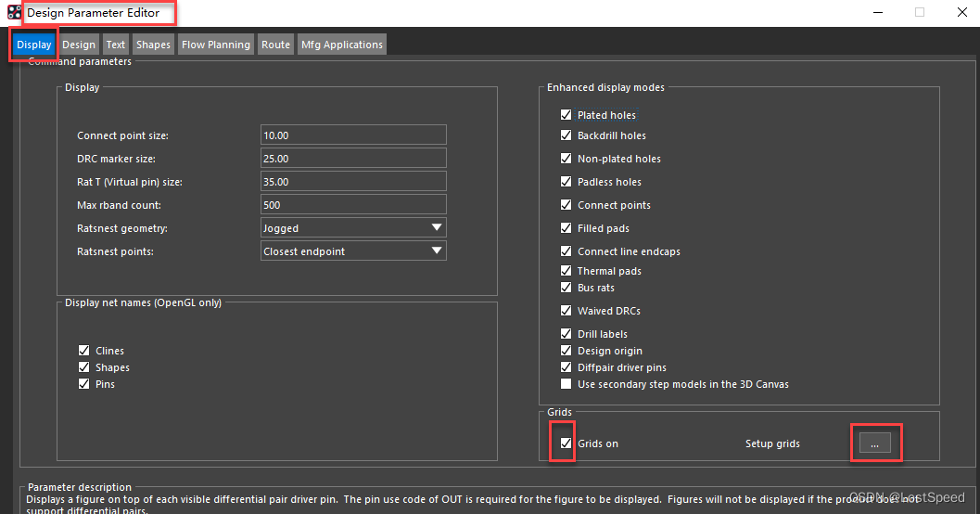Click the Allegro app icon in title bar

coord(14,12)
